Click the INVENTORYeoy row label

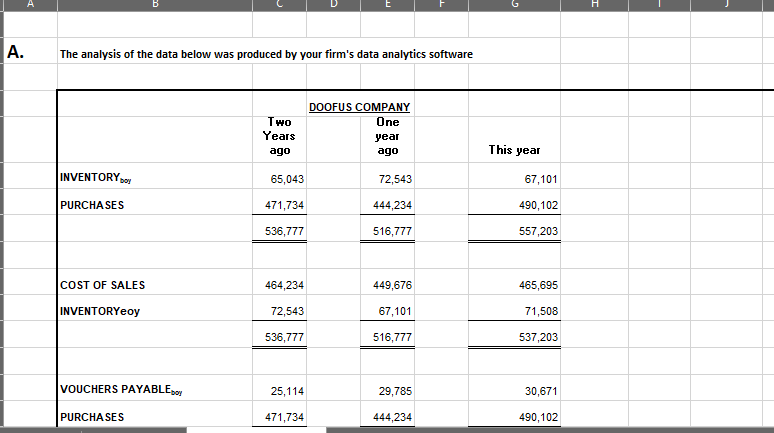100,312
